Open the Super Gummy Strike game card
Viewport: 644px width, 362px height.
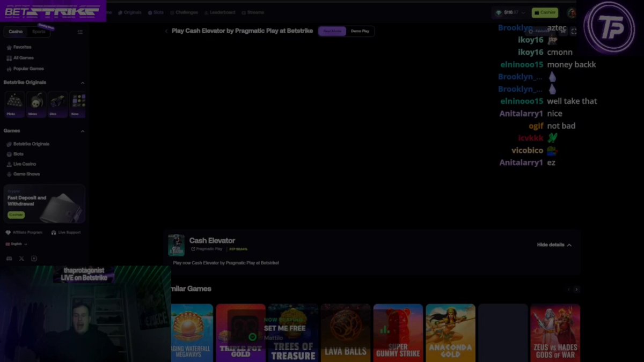(398, 333)
